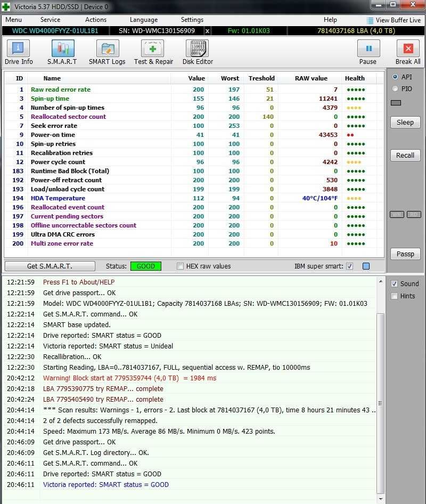
Task: Click the Treshold column header
Action: click(261, 78)
